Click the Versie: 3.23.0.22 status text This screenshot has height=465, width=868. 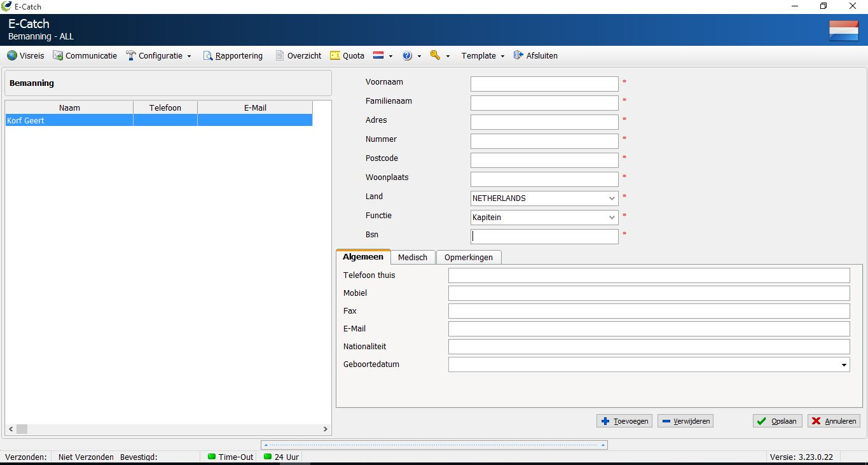click(801, 457)
